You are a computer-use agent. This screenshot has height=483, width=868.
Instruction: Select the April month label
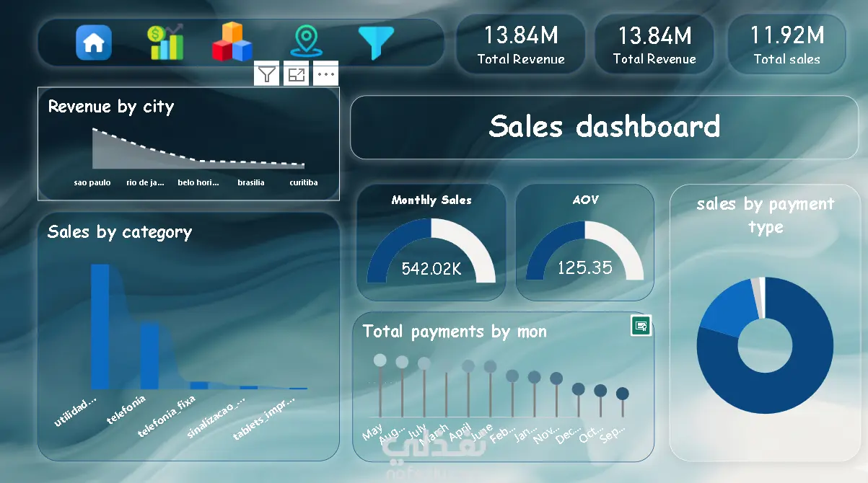459,433
